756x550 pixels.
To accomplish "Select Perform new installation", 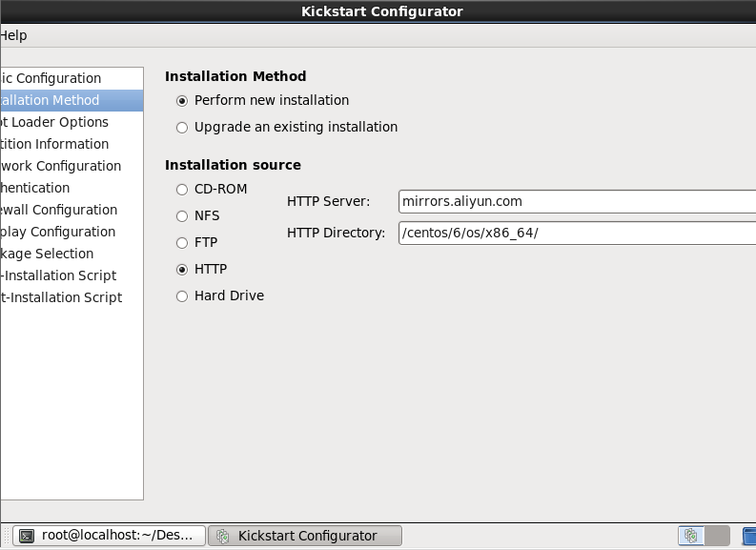I will tap(182, 101).
